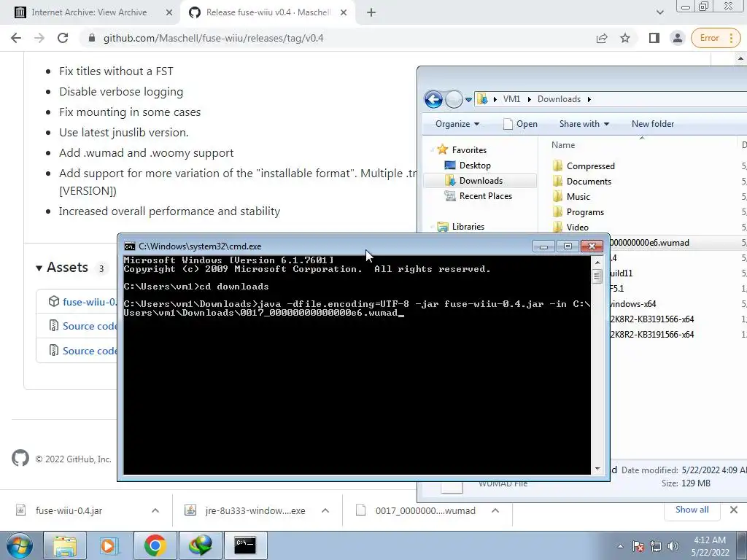Open volume control in system tray
Viewport: 747px width, 560px height.
tap(673, 546)
